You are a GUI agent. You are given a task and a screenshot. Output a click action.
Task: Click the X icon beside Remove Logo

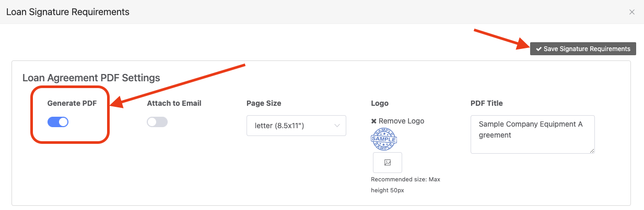373,121
